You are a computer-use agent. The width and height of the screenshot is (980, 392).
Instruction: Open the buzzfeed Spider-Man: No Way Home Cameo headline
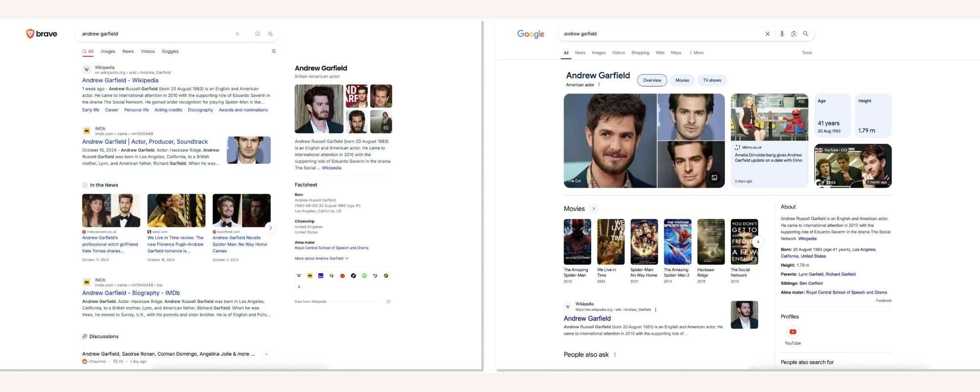point(240,244)
